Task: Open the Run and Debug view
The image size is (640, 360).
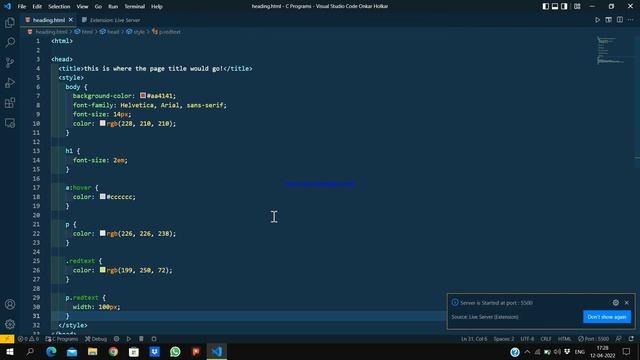Action: [x=10, y=82]
